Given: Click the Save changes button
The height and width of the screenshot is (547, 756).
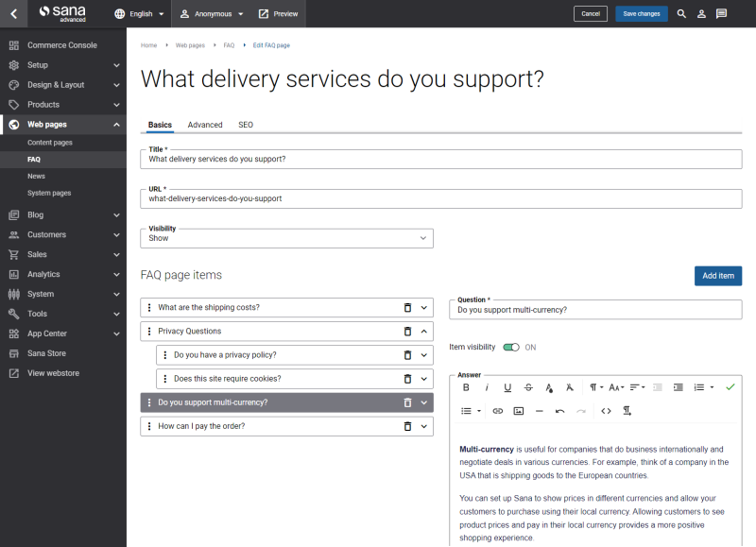Looking at the screenshot, I should coord(642,14).
